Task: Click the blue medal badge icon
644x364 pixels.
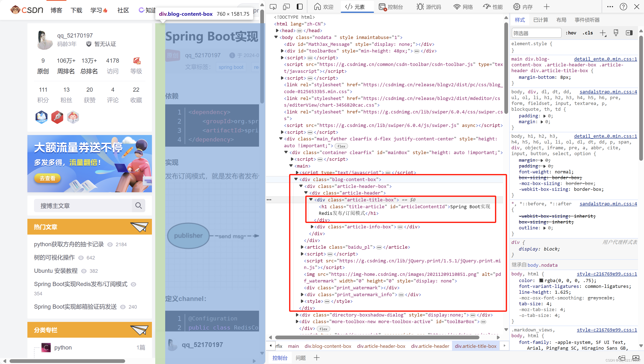Action: pos(42,117)
